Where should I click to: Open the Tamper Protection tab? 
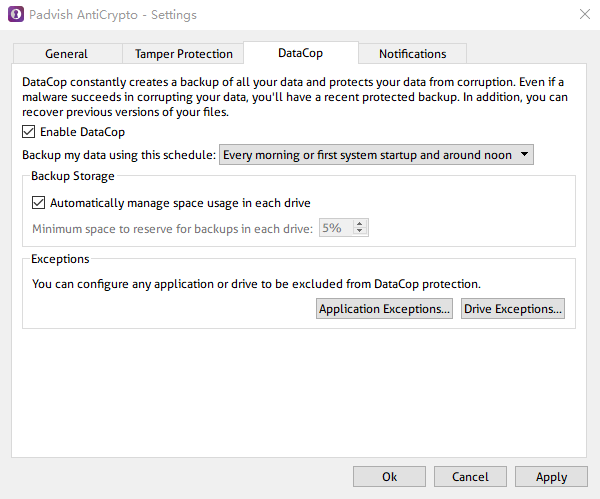coord(183,54)
